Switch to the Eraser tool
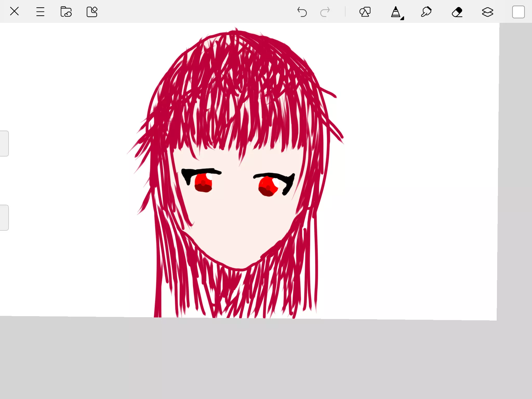 pos(457,12)
